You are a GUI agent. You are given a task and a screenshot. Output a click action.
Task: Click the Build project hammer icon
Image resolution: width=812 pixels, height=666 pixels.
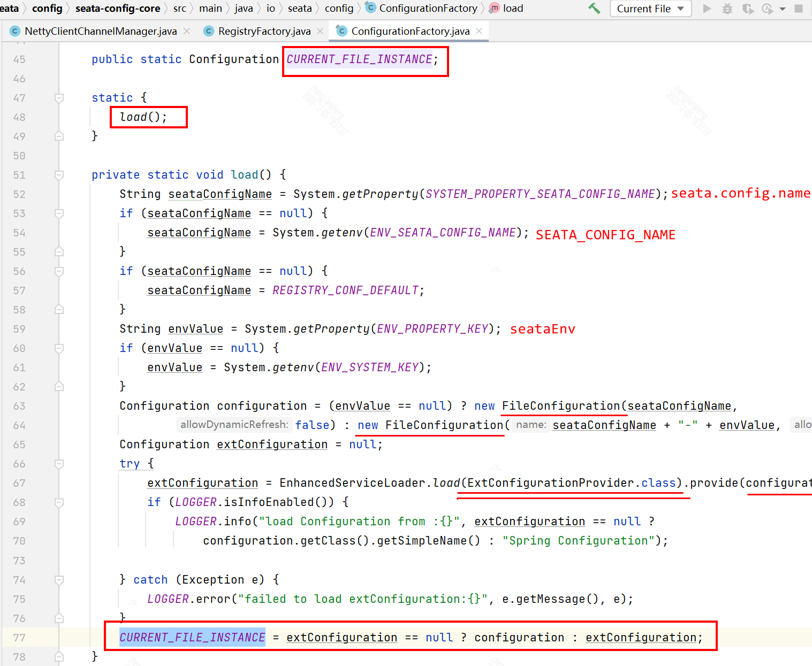coord(594,9)
